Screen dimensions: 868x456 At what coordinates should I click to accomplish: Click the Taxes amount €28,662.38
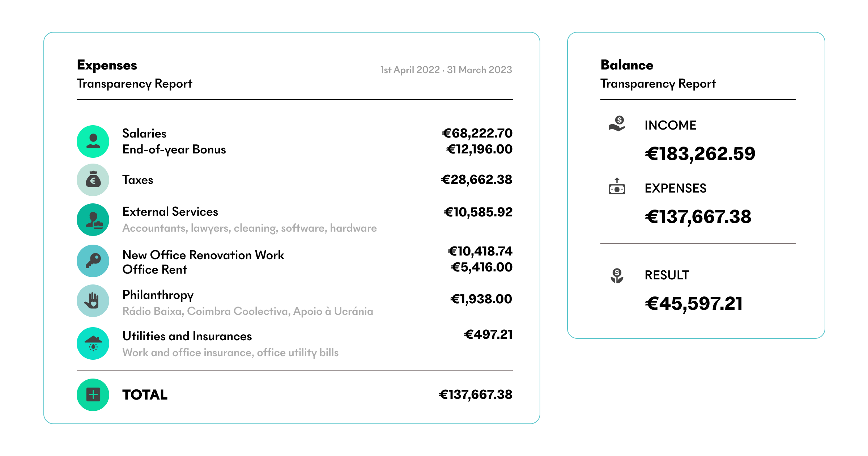[476, 180]
